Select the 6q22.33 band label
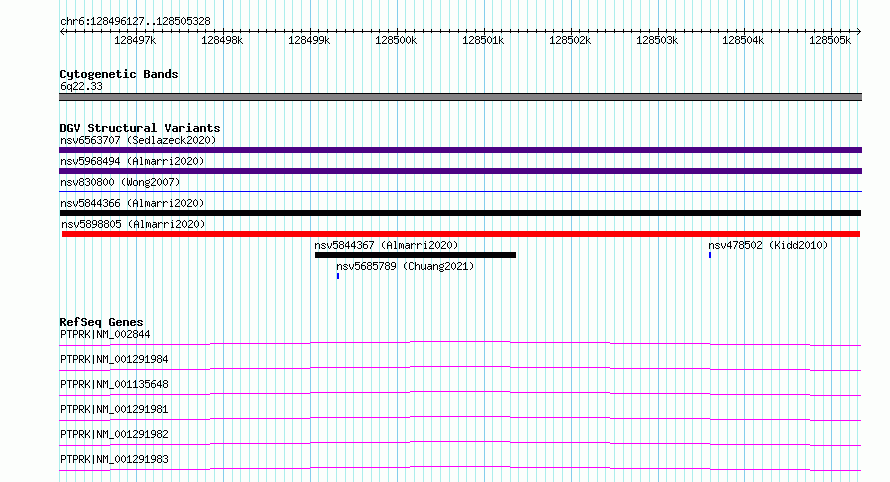 point(81,86)
